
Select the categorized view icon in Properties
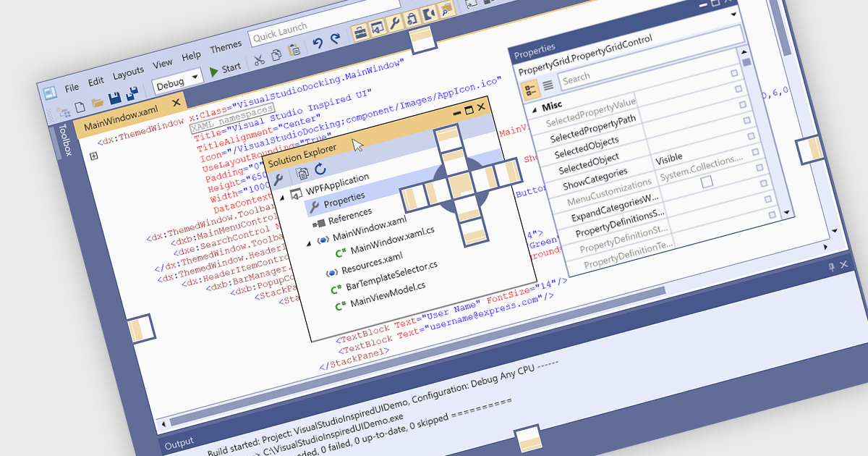pyautogui.click(x=530, y=90)
